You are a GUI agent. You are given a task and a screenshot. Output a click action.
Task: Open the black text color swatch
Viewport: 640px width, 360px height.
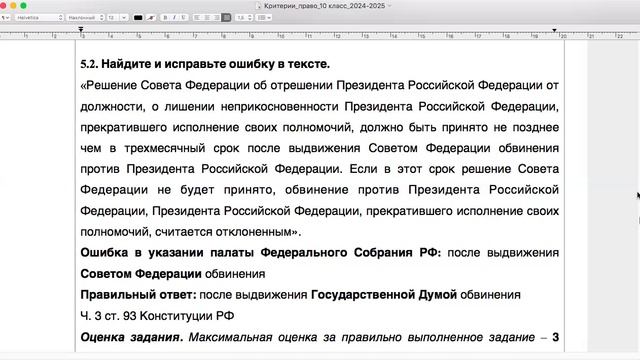[x=138, y=18]
